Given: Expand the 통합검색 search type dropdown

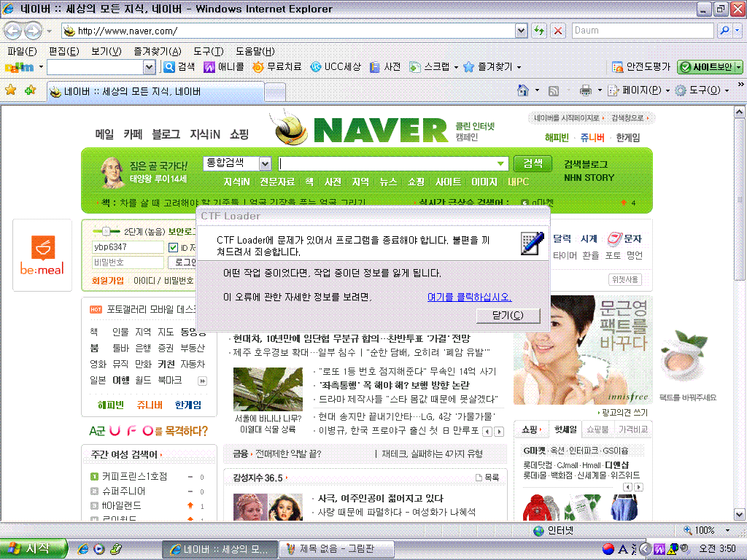Looking at the screenshot, I should click(265, 164).
